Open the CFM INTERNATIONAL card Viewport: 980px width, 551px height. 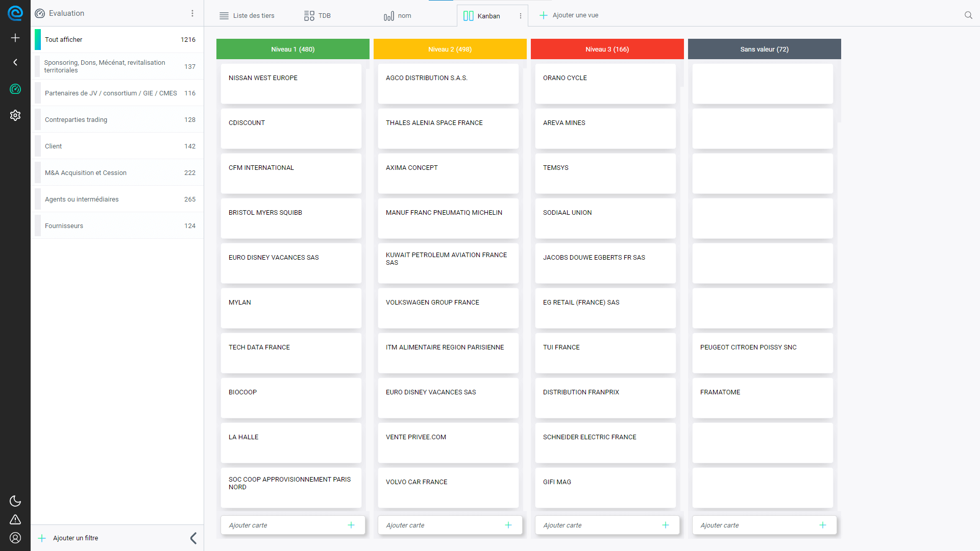click(291, 173)
